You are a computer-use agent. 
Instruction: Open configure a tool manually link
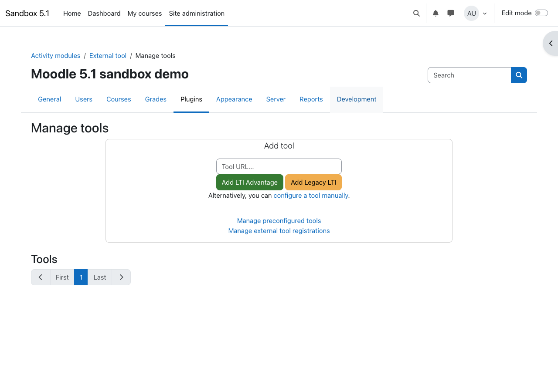[310, 196]
